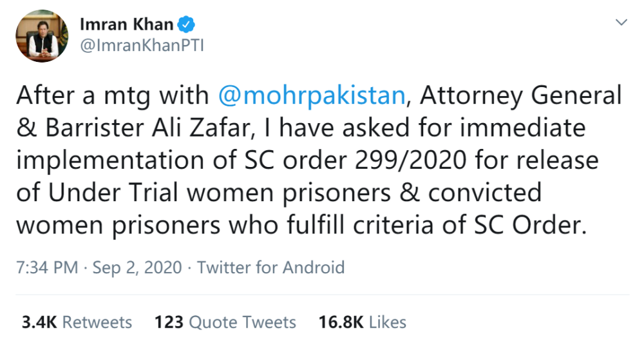644x343 pixels.
Task: Follow the @mohrpakistan mention link
Action: [x=313, y=96]
